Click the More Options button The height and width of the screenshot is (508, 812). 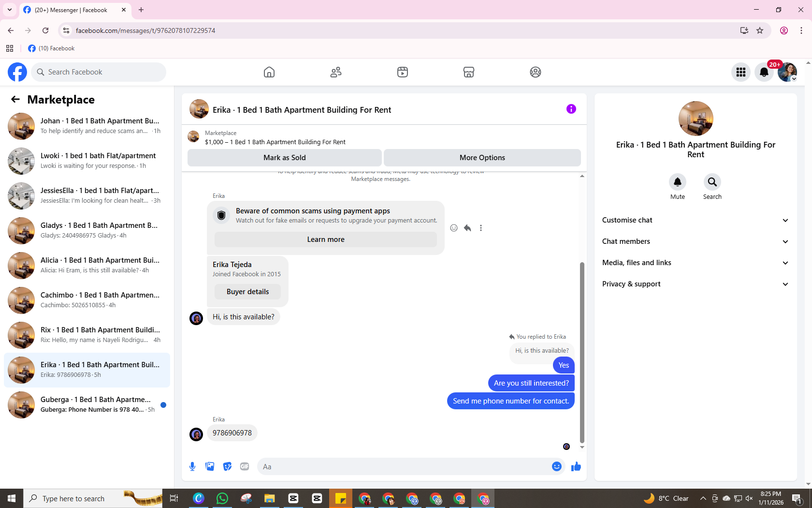(x=482, y=158)
